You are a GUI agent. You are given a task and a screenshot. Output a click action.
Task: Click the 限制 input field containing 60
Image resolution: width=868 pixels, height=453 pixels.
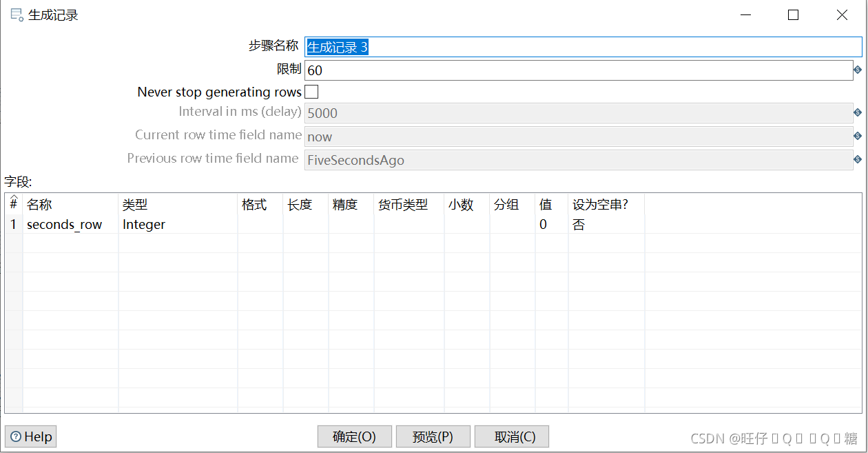click(x=579, y=70)
